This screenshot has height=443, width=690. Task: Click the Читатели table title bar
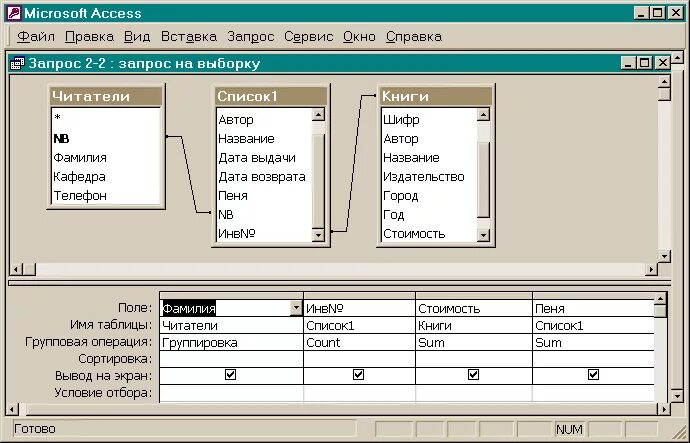click(x=106, y=96)
